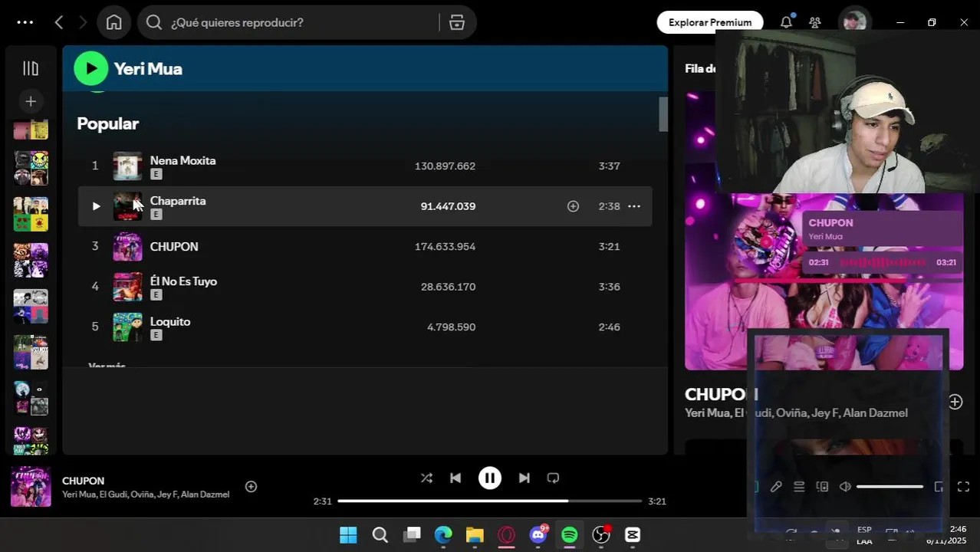The height and width of the screenshot is (552, 980).
Task: Seek in the song progress bar
Action: point(489,501)
